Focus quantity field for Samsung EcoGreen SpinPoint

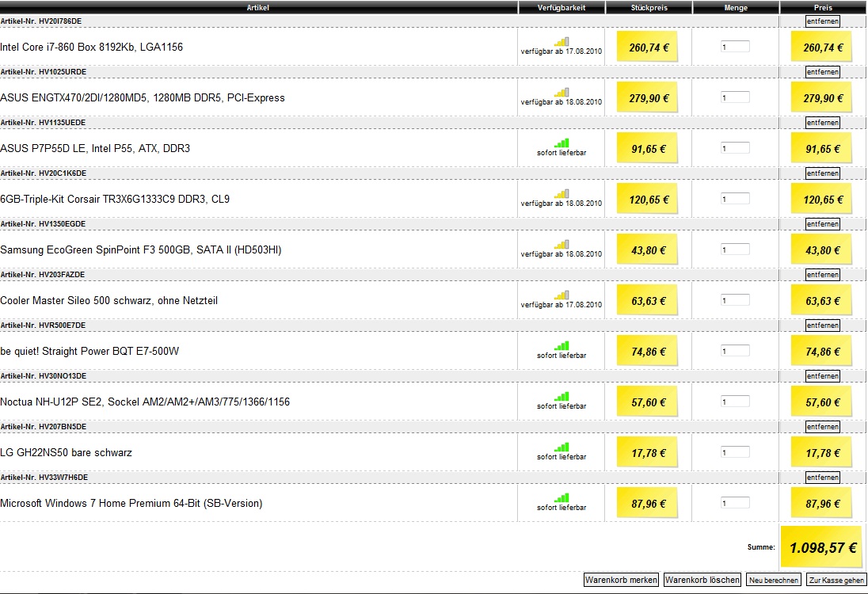pyautogui.click(x=735, y=249)
